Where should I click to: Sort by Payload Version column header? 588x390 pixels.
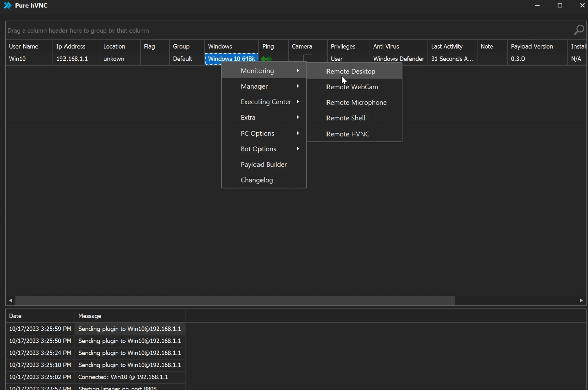click(x=538, y=46)
